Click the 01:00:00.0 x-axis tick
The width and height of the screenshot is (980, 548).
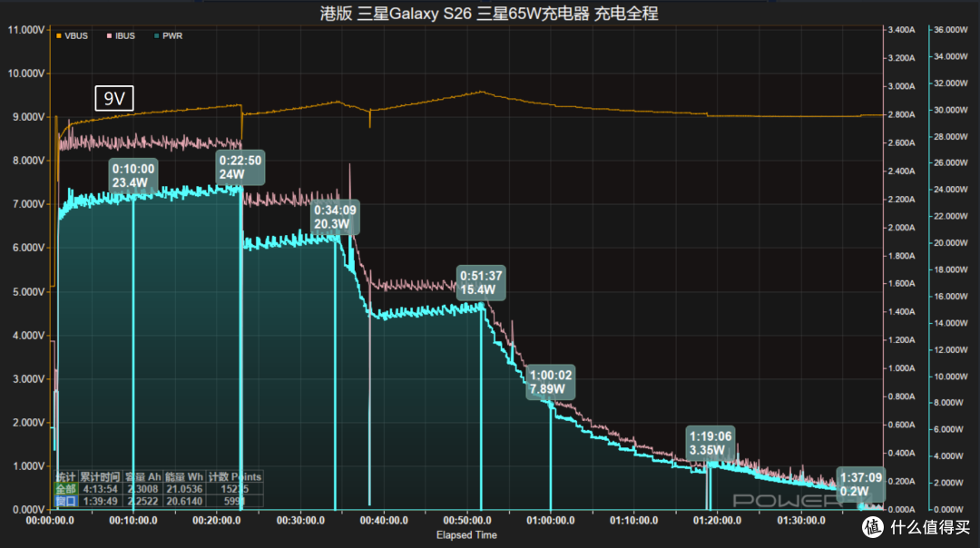coord(551,521)
